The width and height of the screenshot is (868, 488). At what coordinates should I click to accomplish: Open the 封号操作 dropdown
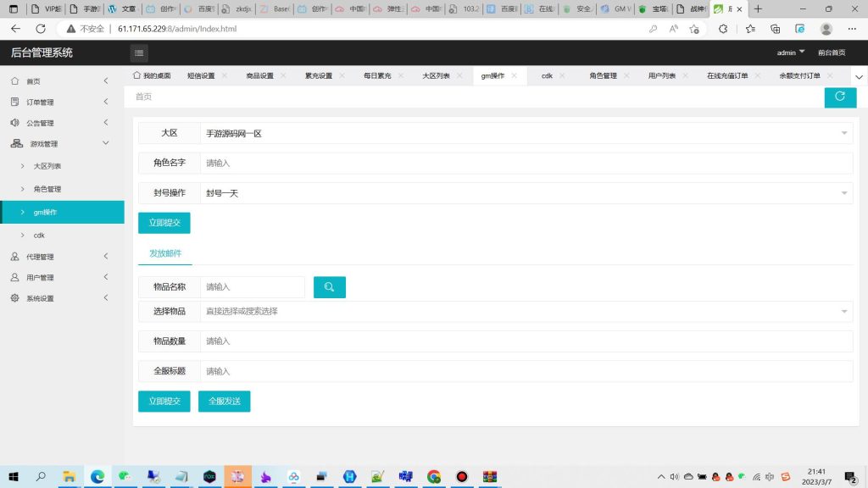526,193
